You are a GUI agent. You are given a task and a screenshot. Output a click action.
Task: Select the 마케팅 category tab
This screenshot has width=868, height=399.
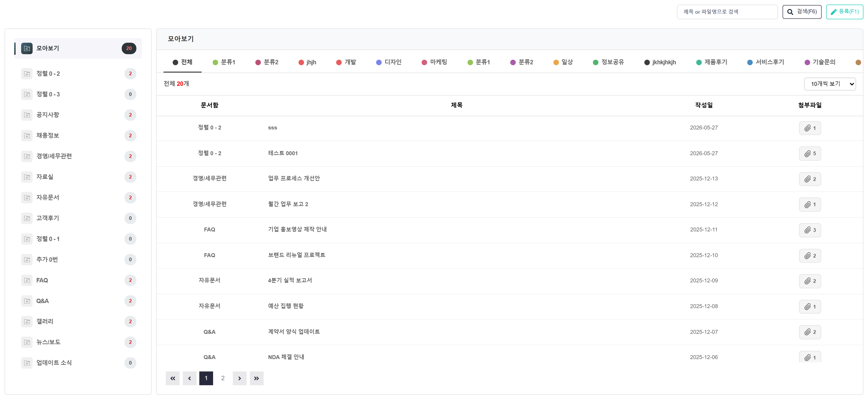(434, 62)
